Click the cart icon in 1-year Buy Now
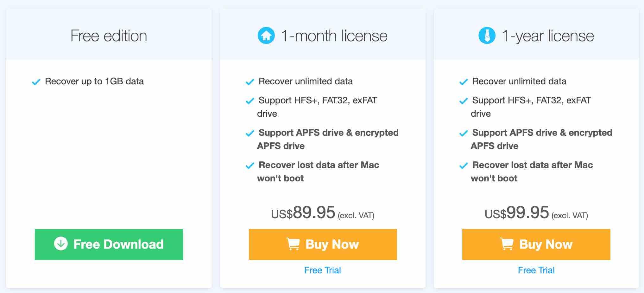The width and height of the screenshot is (644, 293). (507, 244)
